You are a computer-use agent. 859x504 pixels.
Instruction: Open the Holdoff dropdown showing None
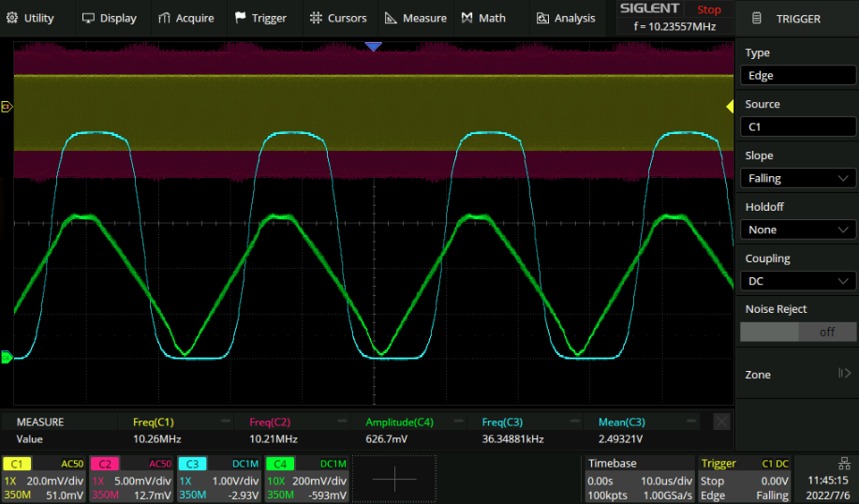coord(798,230)
